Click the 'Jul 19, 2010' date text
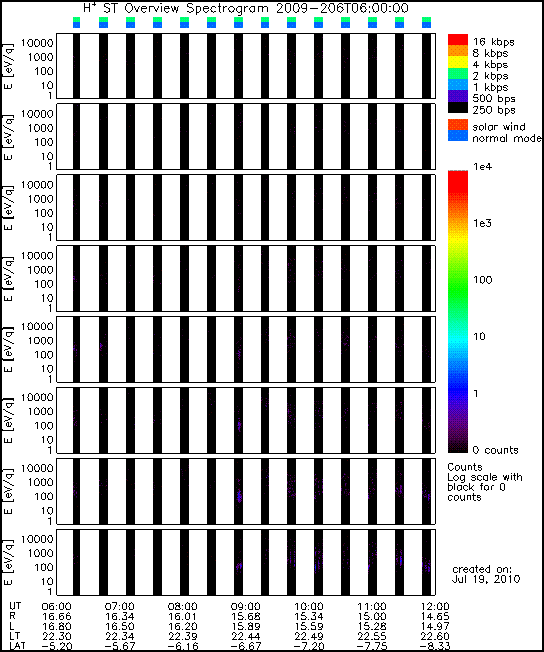Image resolution: width=544 pixels, height=652 pixels. point(485,579)
